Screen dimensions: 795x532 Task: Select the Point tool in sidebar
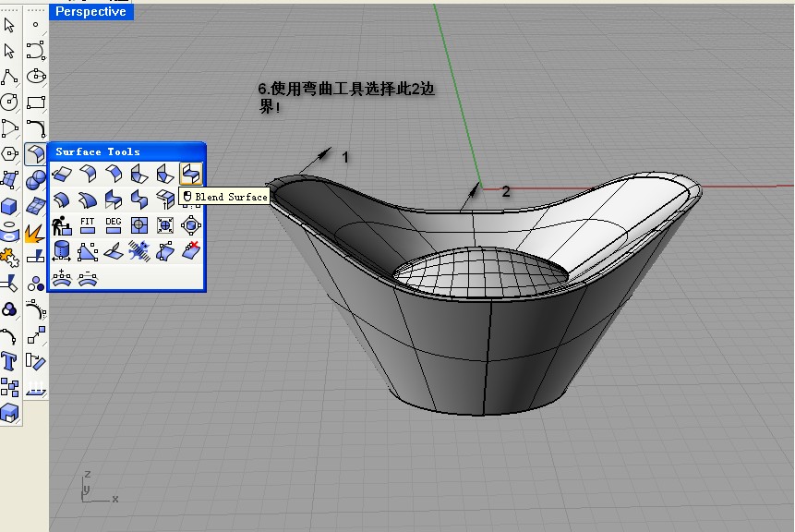tap(35, 24)
